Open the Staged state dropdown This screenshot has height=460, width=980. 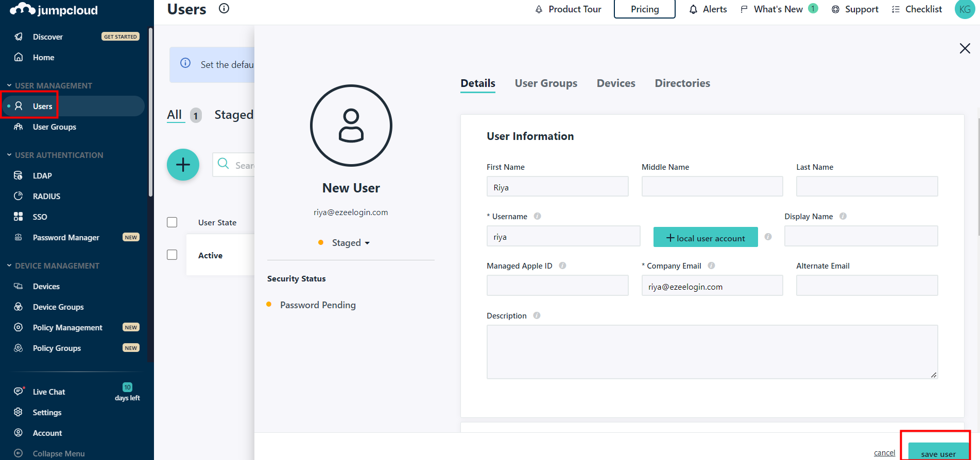tap(351, 243)
